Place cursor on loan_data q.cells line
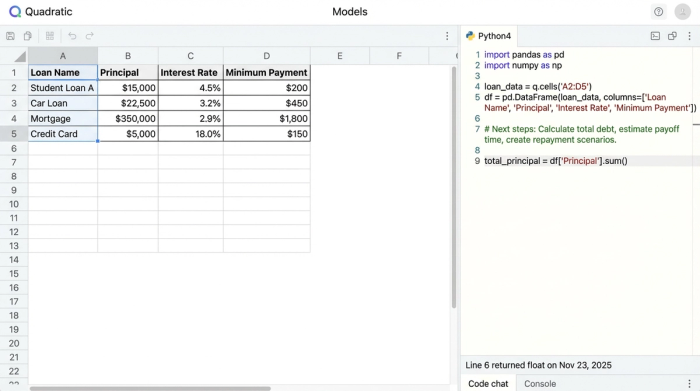The width and height of the screenshot is (700, 391). [x=538, y=87]
